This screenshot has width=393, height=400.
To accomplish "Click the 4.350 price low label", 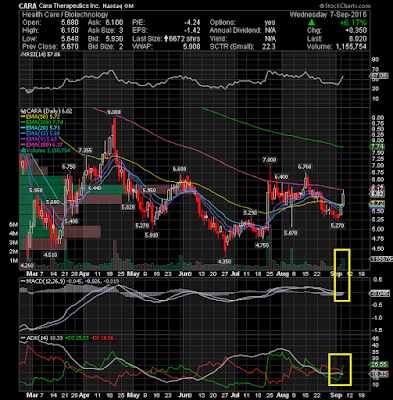I will click(224, 261).
